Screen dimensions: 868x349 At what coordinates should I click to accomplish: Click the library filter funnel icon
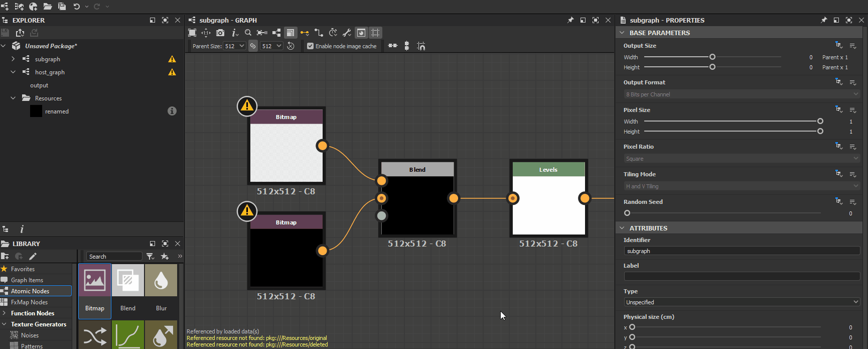tap(150, 257)
